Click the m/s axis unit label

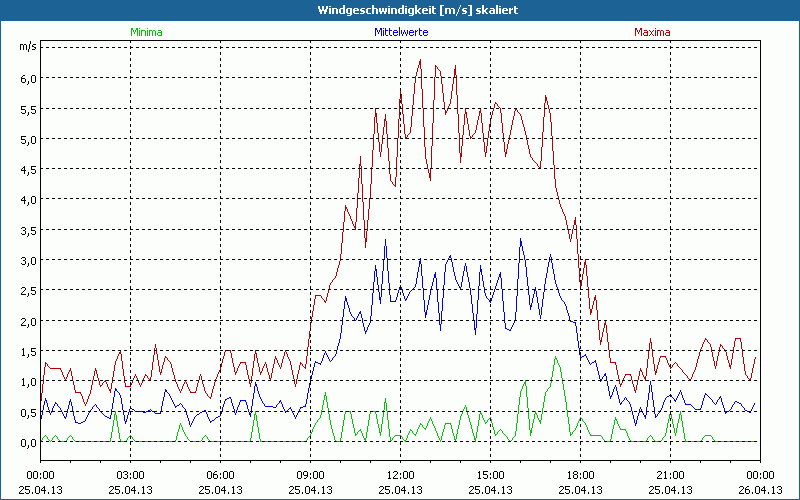[x=28, y=46]
